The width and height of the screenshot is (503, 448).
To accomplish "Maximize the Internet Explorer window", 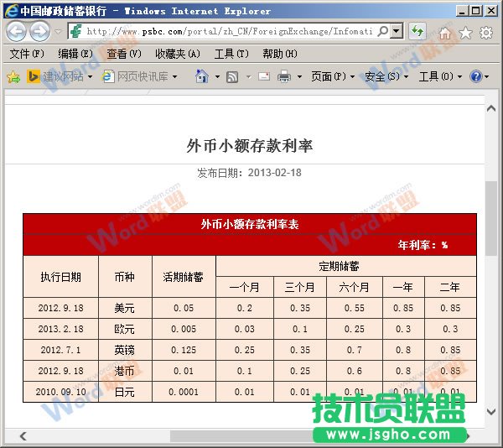I will (476, 11).
